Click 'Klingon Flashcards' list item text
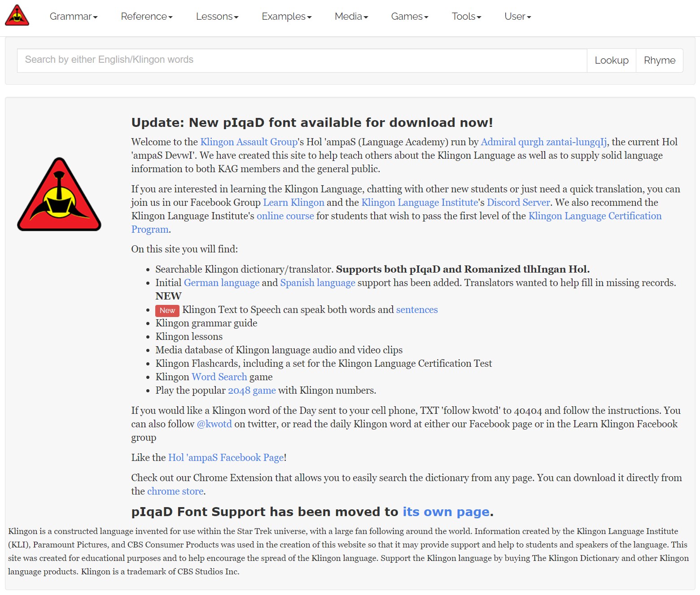This screenshot has height=595, width=700. pos(324,364)
